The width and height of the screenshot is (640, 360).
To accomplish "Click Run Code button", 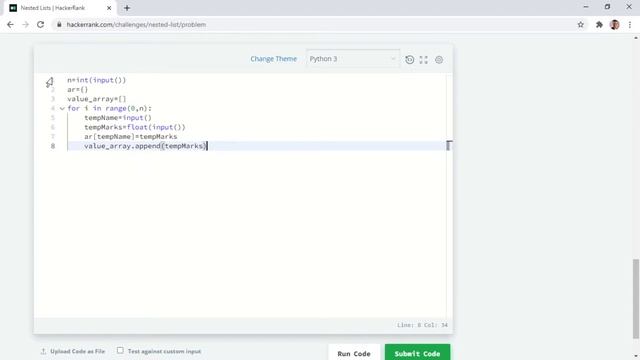I will (x=354, y=353).
